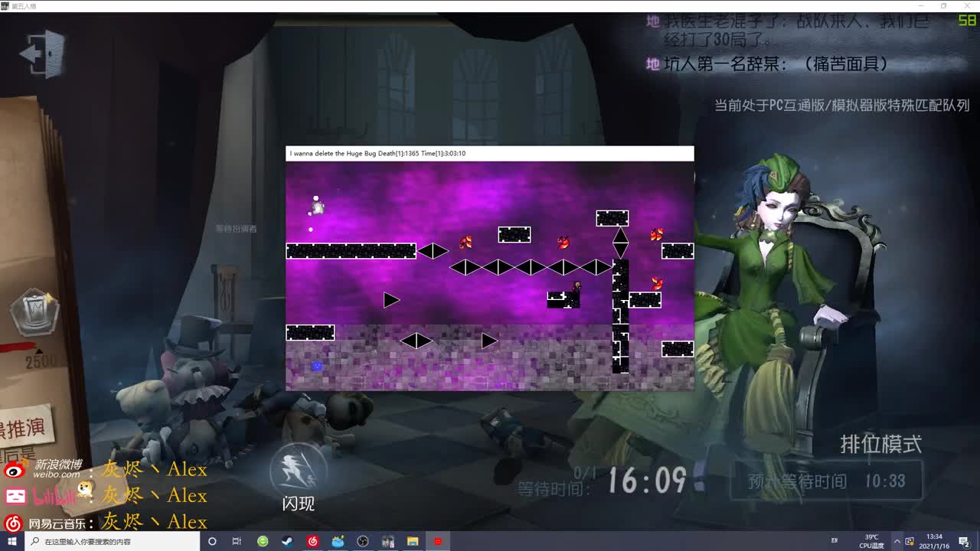Click the taskbar search box
This screenshot has height=551, width=980.
(113, 541)
